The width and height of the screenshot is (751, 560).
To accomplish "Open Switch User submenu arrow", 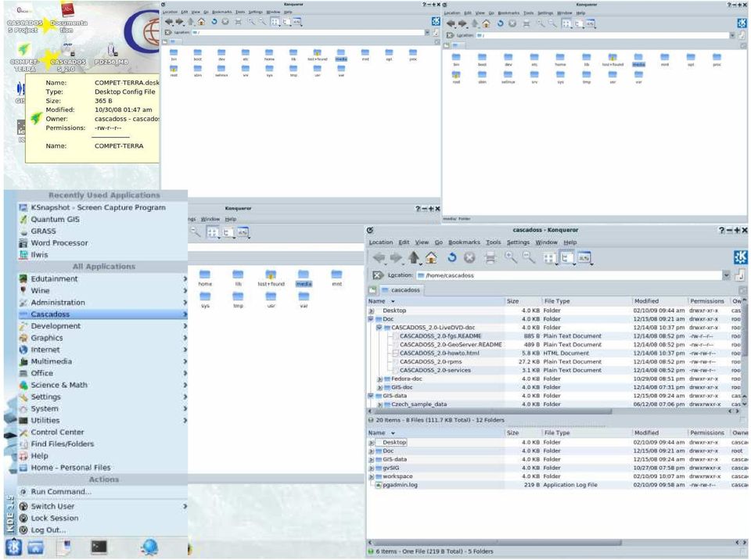I will [185, 506].
